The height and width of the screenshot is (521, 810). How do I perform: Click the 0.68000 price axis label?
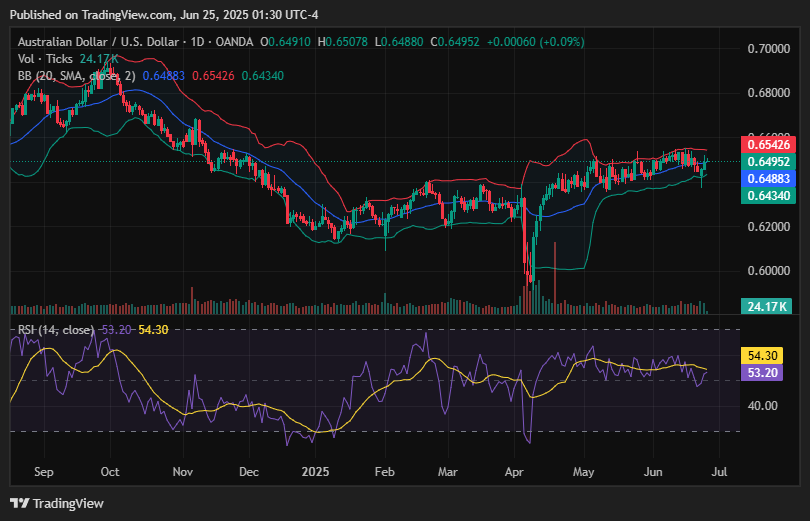(769, 93)
